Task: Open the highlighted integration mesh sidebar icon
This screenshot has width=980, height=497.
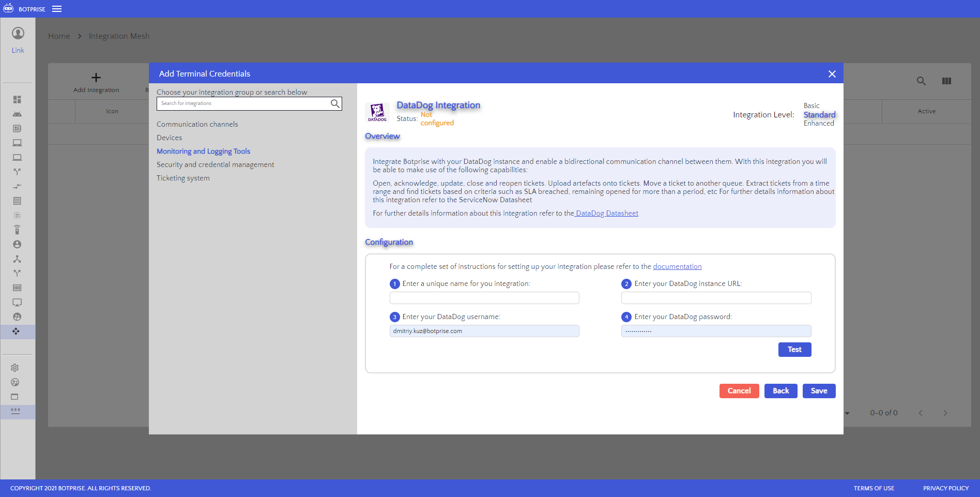Action: 17,331
